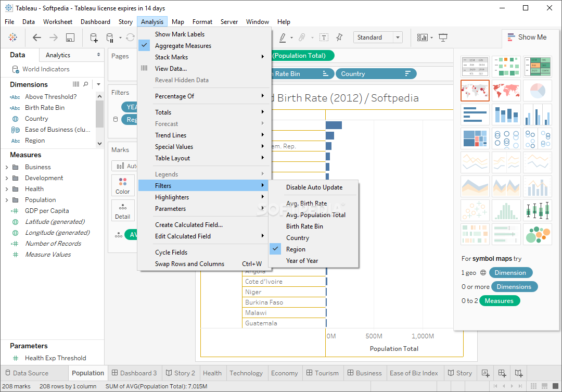Click the Dimensions list scrollbar down arrow

point(99,144)
